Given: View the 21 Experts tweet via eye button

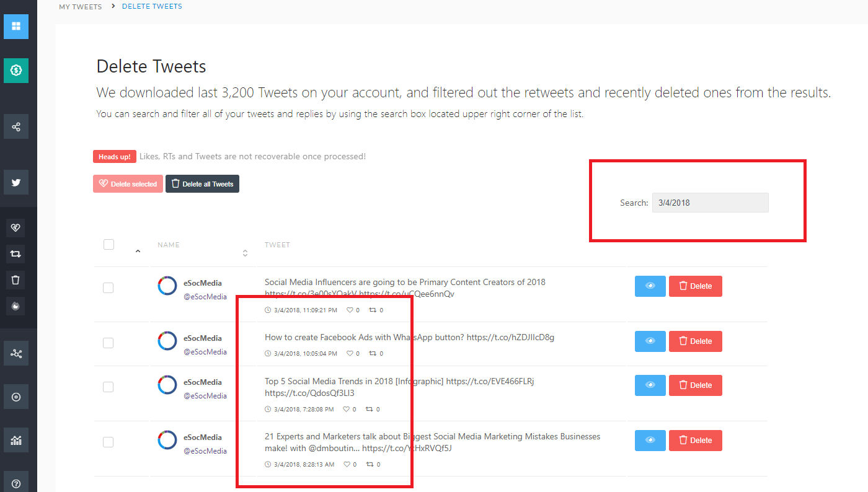Looking at the screenshot, I should click(650, 441).
